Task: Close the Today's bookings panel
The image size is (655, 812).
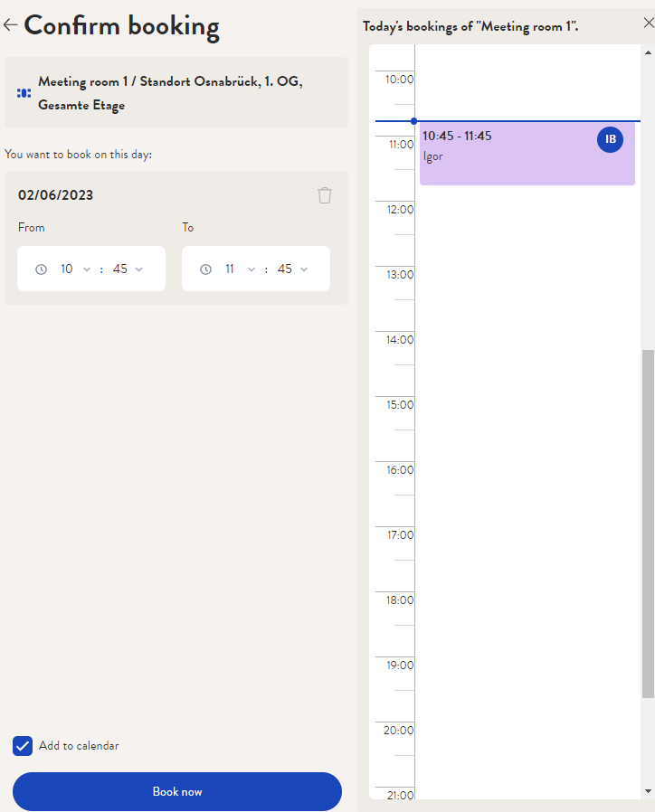Action: point(649,23)
